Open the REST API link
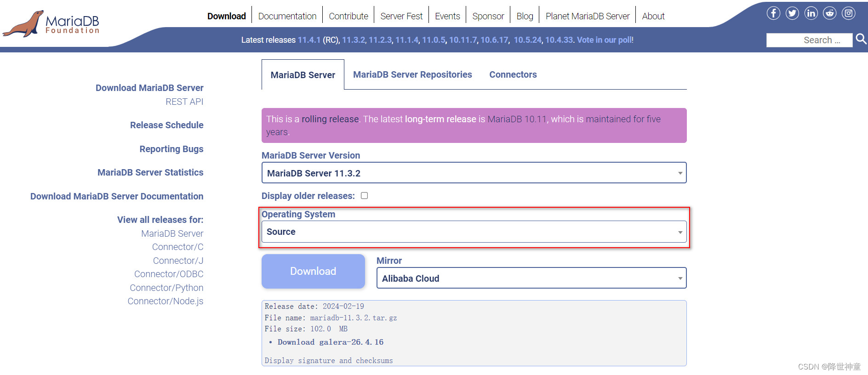The image size is (868, 375). tap(184, 102)
